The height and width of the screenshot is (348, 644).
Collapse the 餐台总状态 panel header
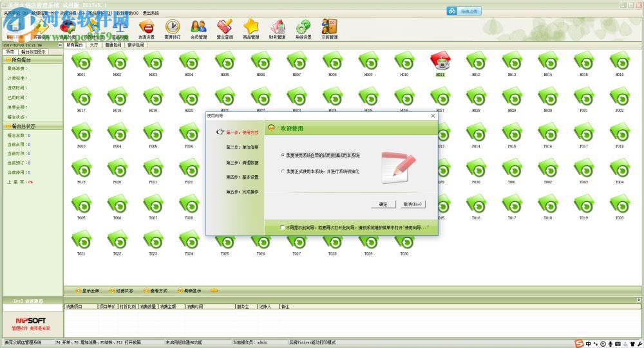pos(31,126)
